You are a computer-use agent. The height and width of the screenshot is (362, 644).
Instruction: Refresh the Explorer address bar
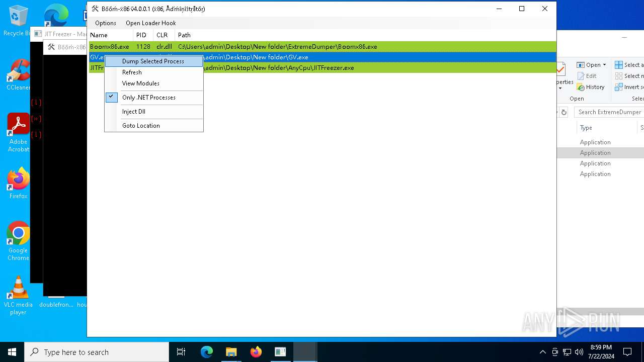point(563,112)
